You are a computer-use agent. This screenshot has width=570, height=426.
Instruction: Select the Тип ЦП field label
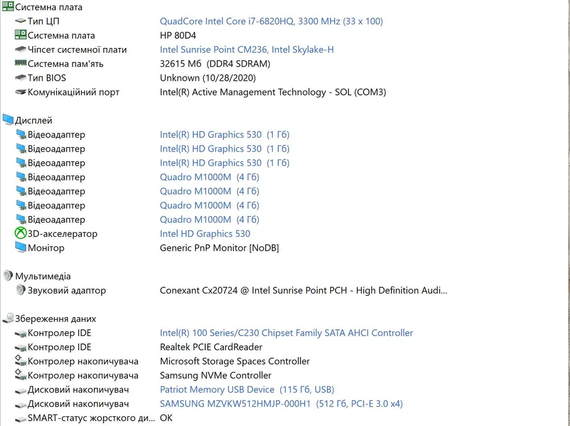pyautogui.click(x=43, y=21)
